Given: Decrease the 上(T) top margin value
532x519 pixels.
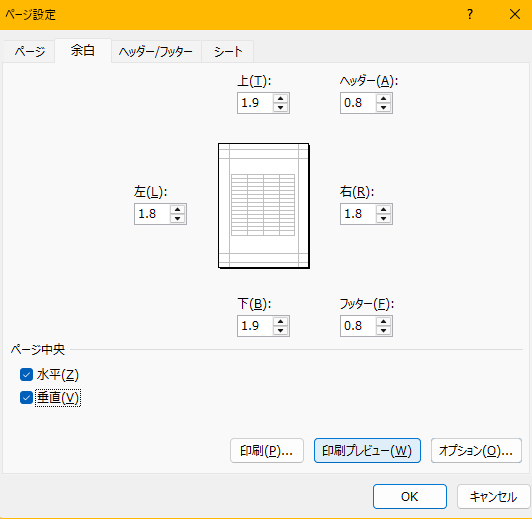Looking at the screenshot, I should point(281,107).
